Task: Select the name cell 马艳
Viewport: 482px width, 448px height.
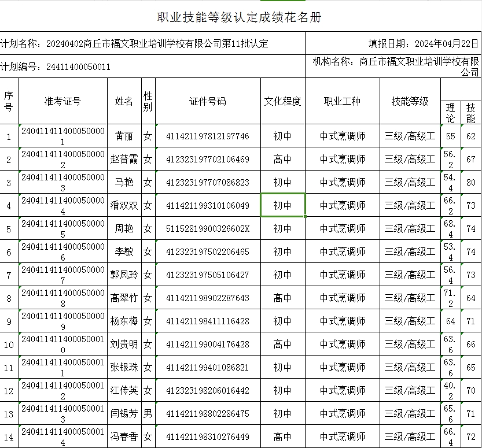Action: point(124,182)
